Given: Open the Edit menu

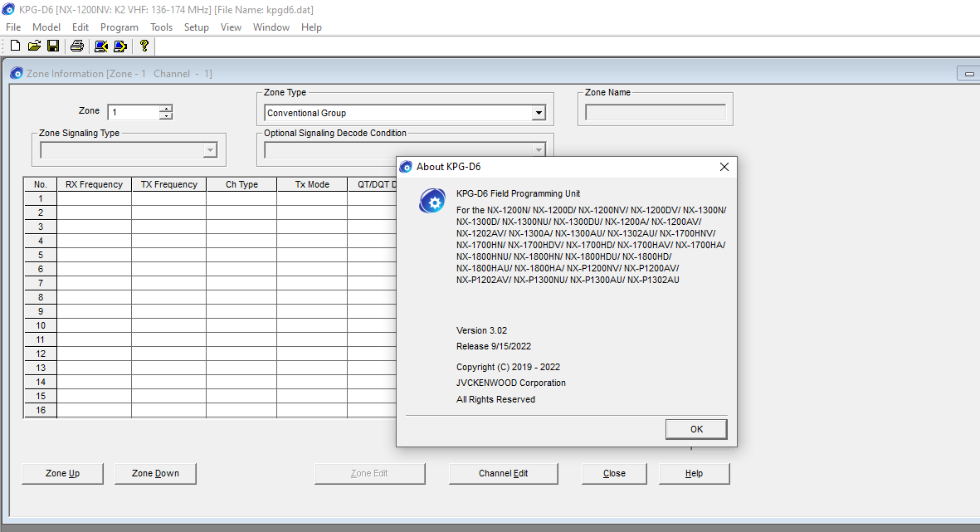Looking at the screenshot, I should pos(80,27).
